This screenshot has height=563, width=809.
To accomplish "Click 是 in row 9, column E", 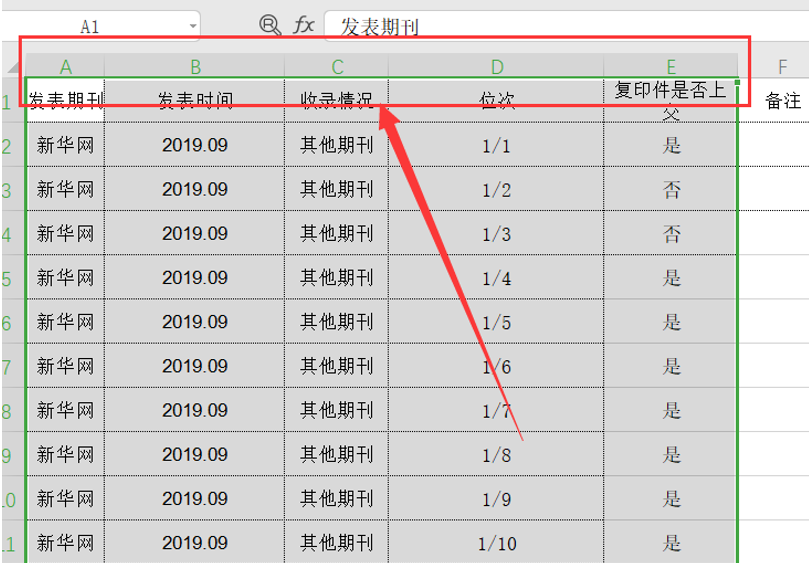I will (671, 454).
